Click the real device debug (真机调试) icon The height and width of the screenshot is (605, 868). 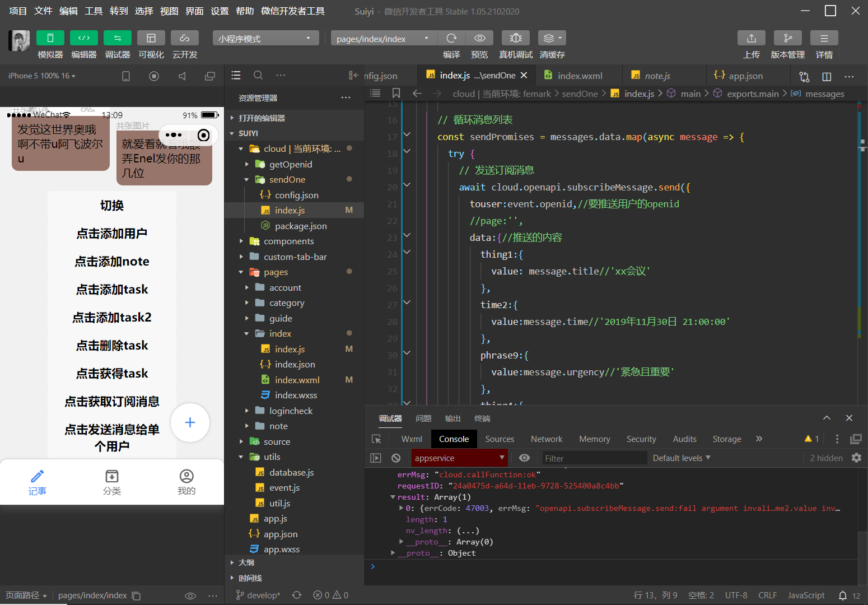point(516,38)
